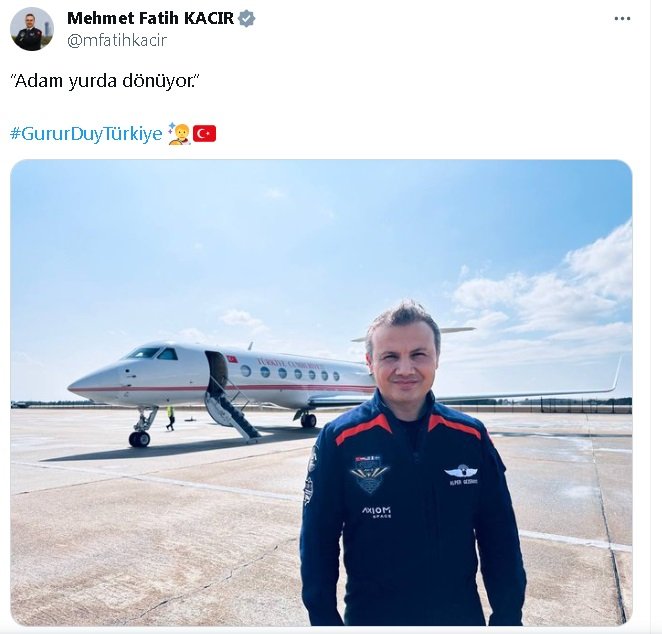Click the astronaut emoji after the hashtag

click(x=179, y=134)
